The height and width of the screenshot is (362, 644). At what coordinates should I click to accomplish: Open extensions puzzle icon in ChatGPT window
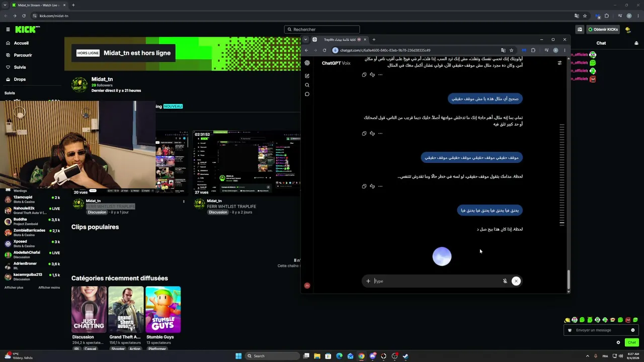(533, 50)
